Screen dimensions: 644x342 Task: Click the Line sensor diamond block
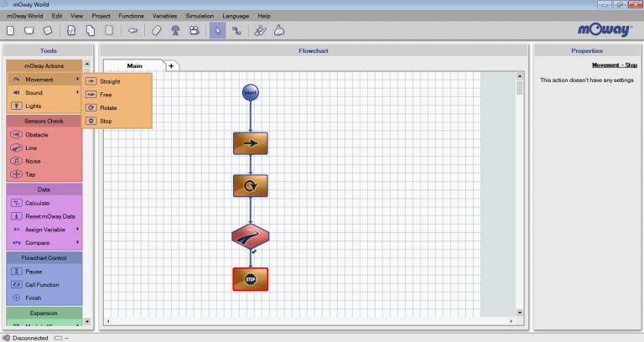click(x=251, y=236)
